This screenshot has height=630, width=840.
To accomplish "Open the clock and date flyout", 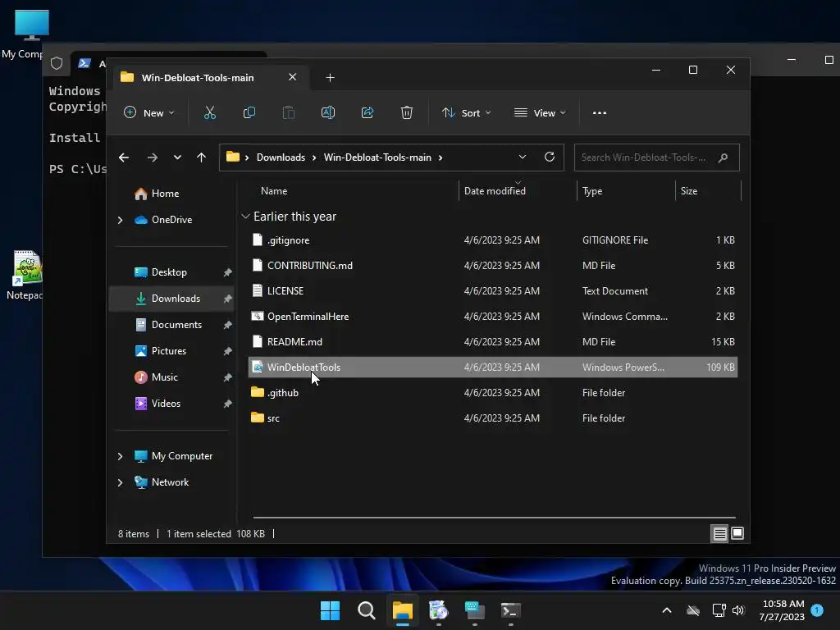I will [782, 610].
